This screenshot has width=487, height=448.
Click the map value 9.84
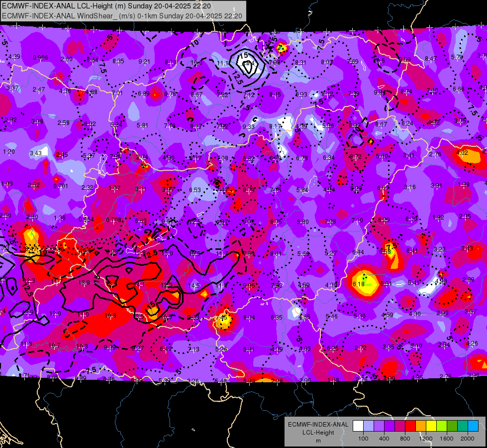(380, 92)
